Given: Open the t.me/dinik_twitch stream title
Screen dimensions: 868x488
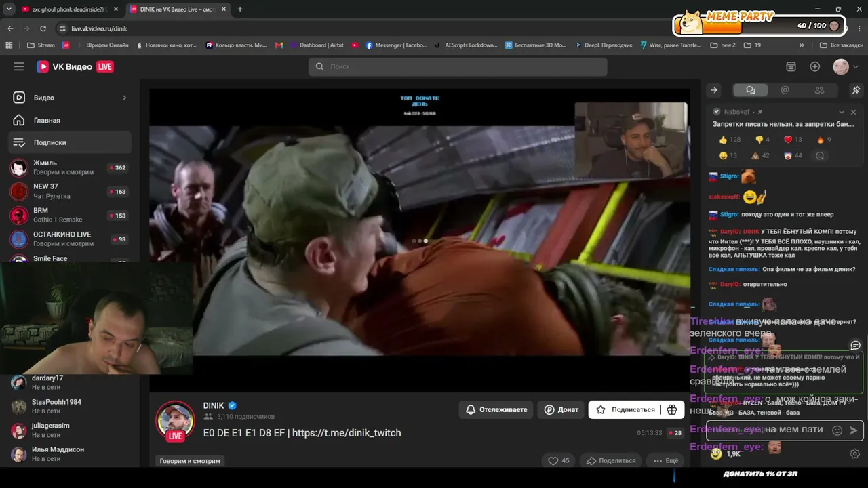Looking at the screenshot, I should tap(302, 433).
